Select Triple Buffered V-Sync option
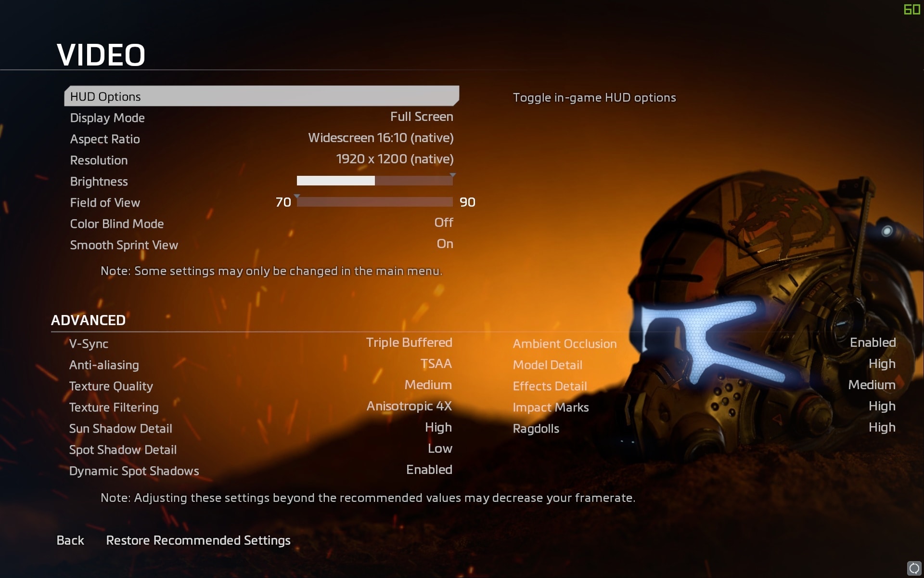The image size is (924, 578). click(409, 343)
